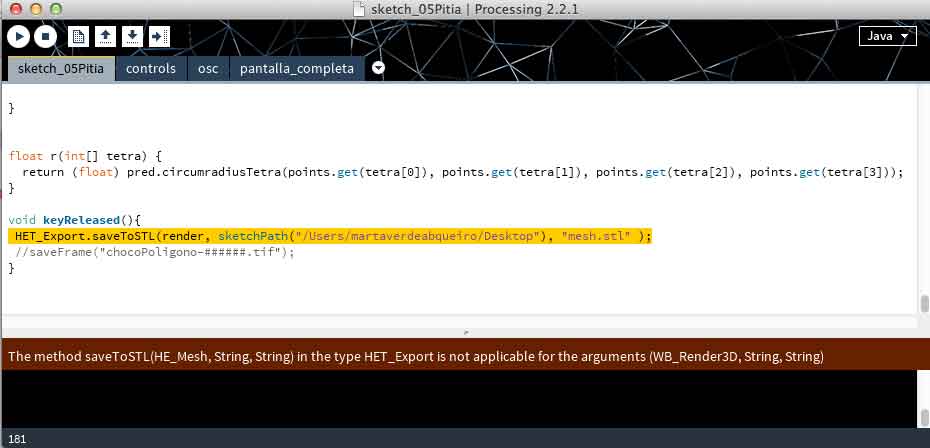Click the float r(int[] tetra) line
Image resolution: width=930 pixels, height=448 pixels.
(85, 156)
